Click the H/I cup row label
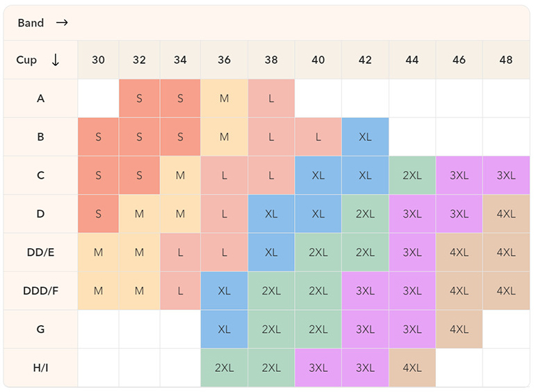The image size is (534, 392). click(x=40, y=368)
